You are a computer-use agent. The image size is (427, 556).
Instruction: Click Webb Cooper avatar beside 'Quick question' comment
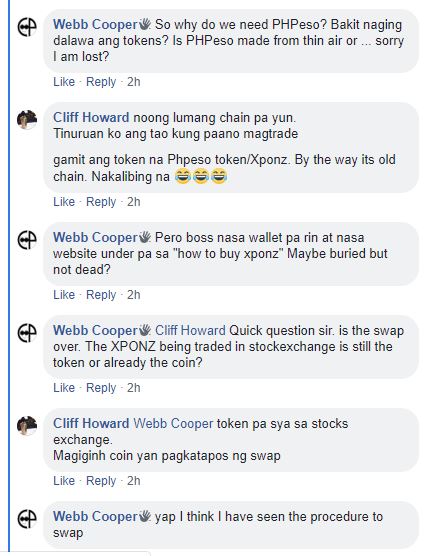point(27,333)
